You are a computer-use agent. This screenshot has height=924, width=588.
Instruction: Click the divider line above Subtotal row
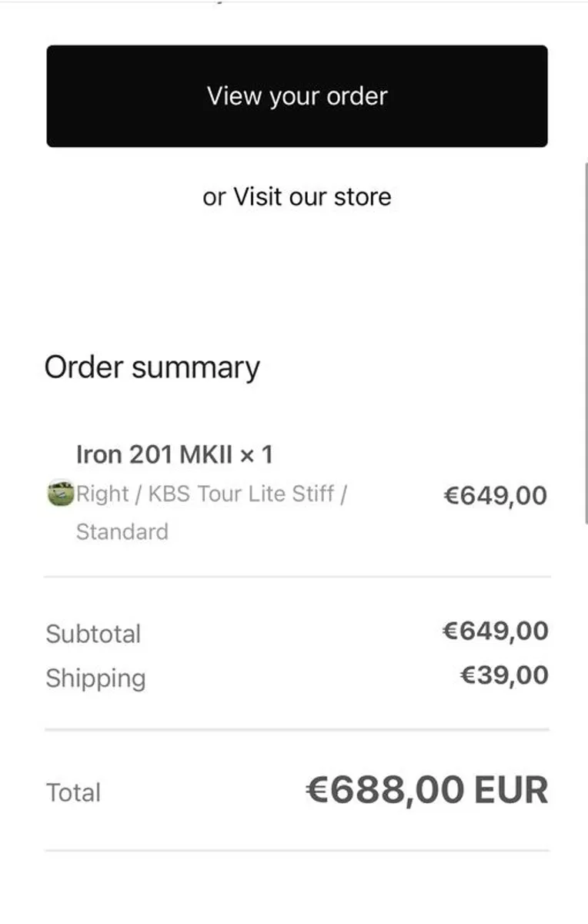click(297, 576)
